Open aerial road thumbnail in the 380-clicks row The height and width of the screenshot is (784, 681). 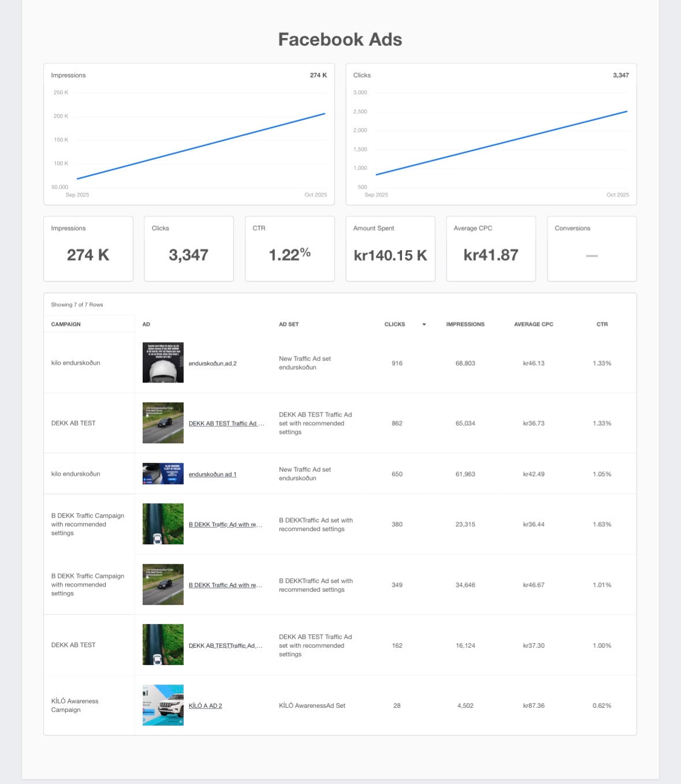point(163,524)
